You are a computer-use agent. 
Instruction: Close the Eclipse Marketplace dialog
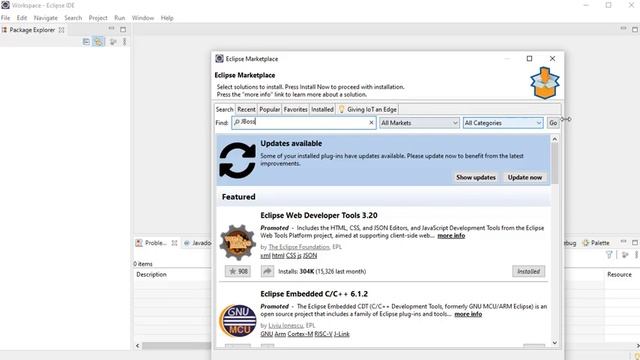point(552,59)
